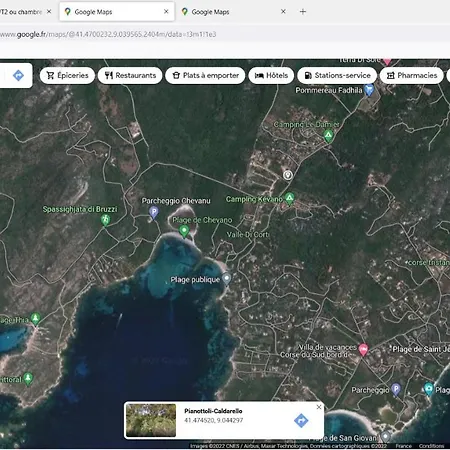The width and height of the screenshot is (450, 450).
Task: Click directions arrow in Pianottoli-Caldarello card
Action: (x=301, y=421)
